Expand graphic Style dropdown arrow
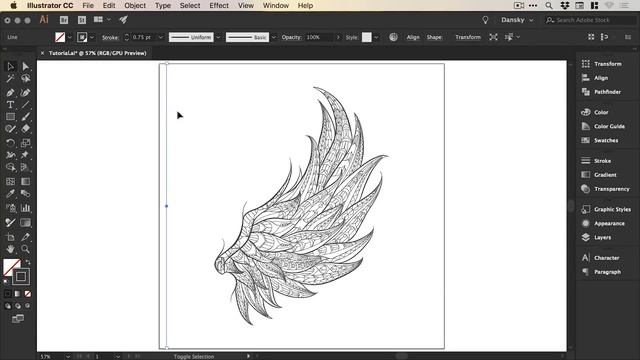 click(376, 37)
